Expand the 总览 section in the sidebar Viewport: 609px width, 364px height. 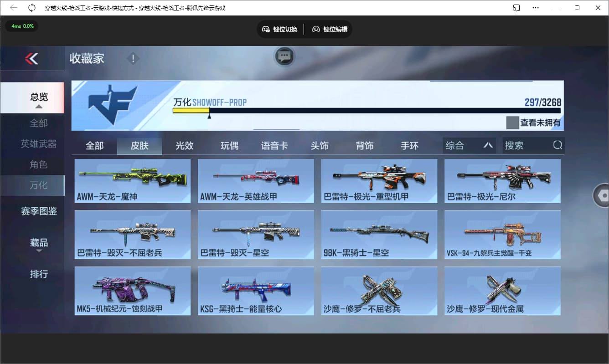39,97
